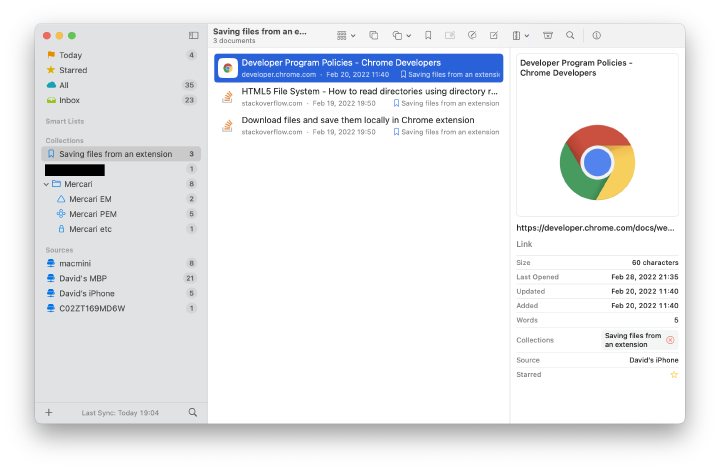
Task: Click the greyed-out edit image toolbar icon
Action: pos(450,35)
